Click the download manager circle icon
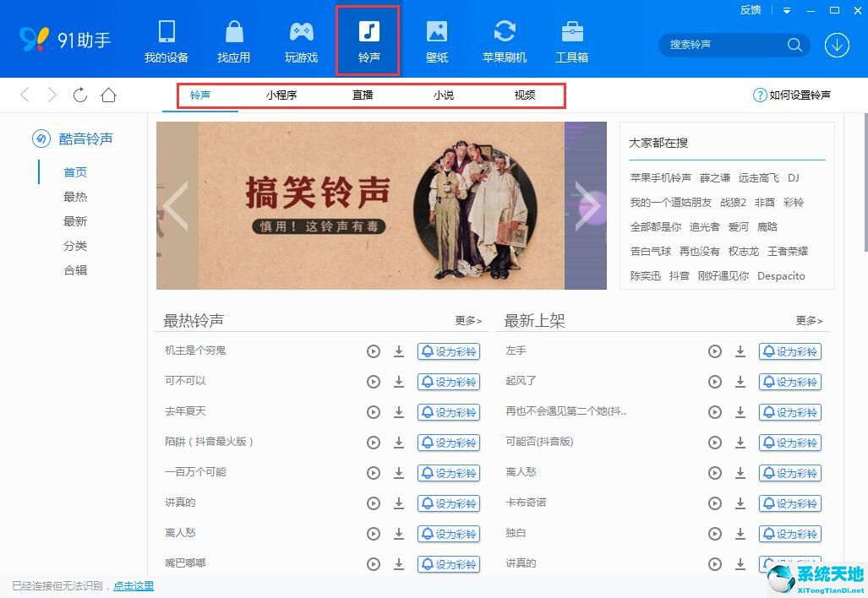The height and width of the screenshot is (598, 868). click(837, 45)
